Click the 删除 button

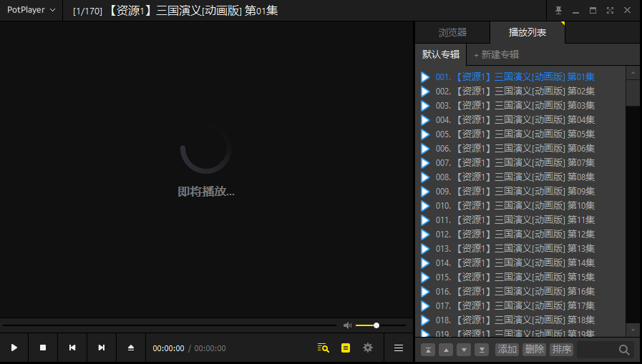coord(535,350)
